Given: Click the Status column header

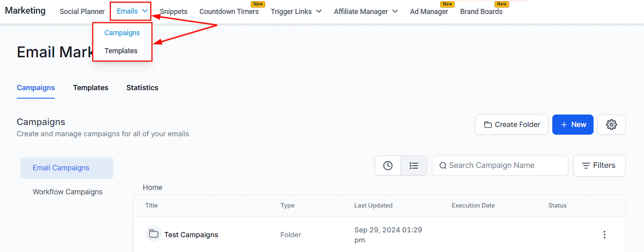Looking at the screenshot, I should (557, 206).
